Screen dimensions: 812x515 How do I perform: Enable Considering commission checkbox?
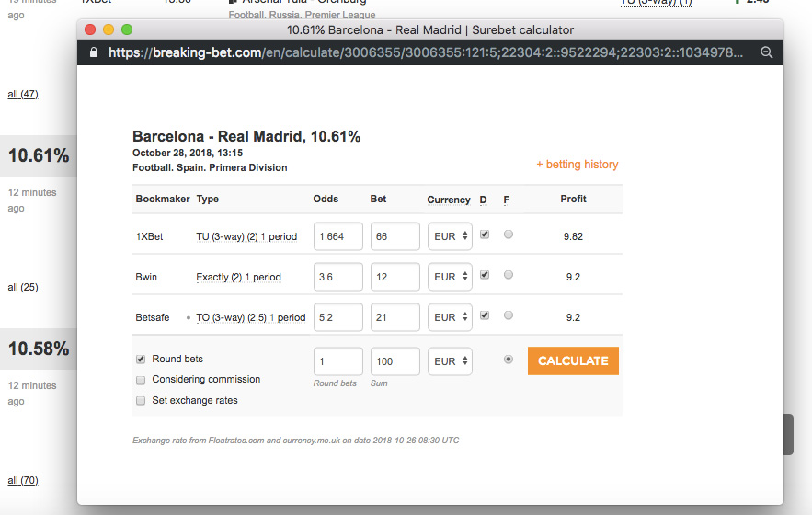(141, 381)
